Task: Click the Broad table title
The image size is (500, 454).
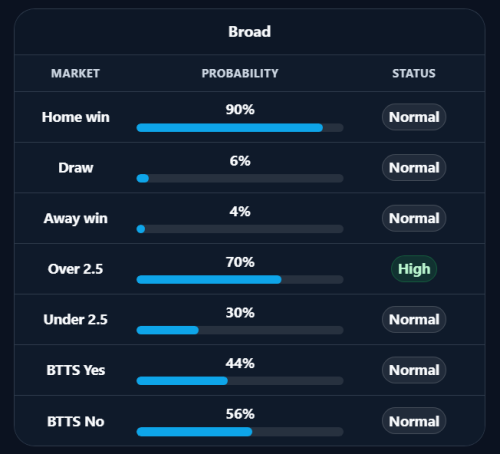Action: pyautogui.click(x=249, y=32)
